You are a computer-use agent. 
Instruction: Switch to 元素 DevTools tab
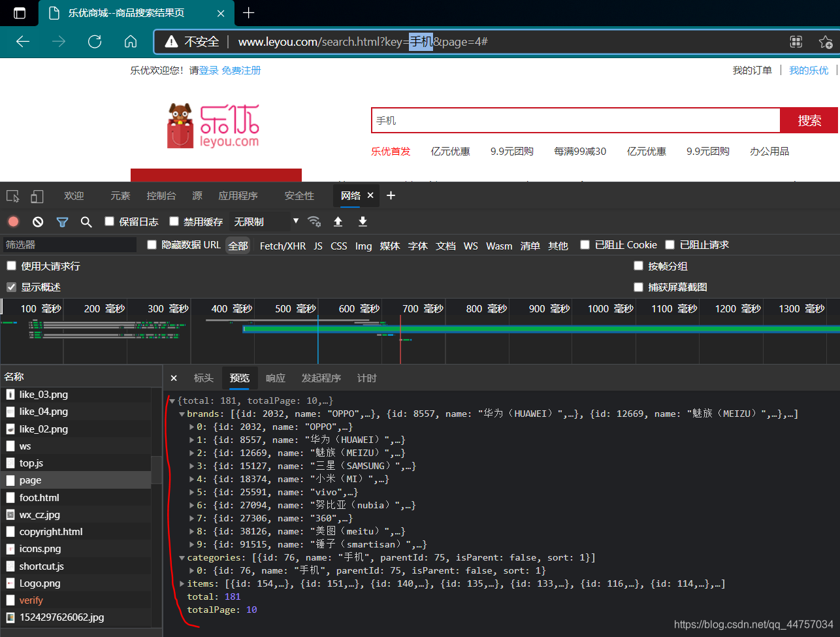120,195
